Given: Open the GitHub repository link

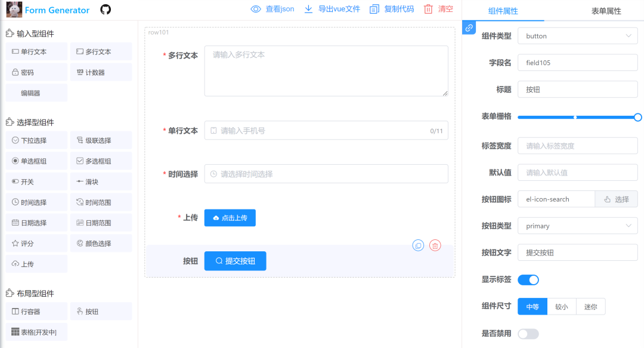Looking at the screenshot, I should coord(104,10).
